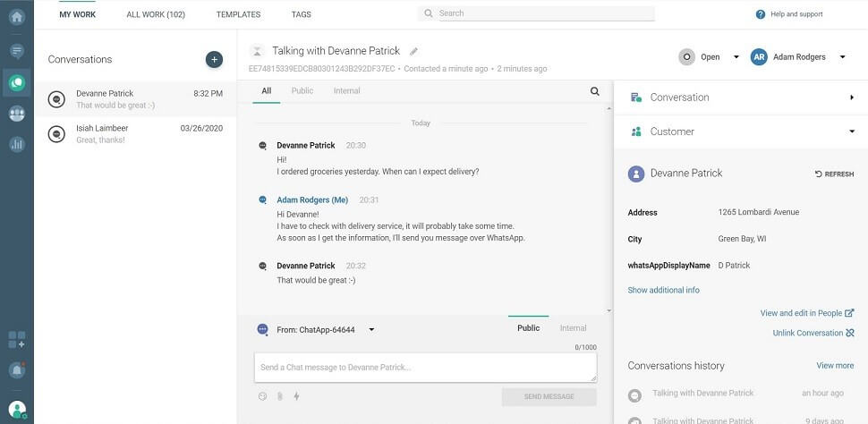This screenshot has width=868, height=424.
Task: Open notifications bell in sidebar
Action: coord(16,369)
